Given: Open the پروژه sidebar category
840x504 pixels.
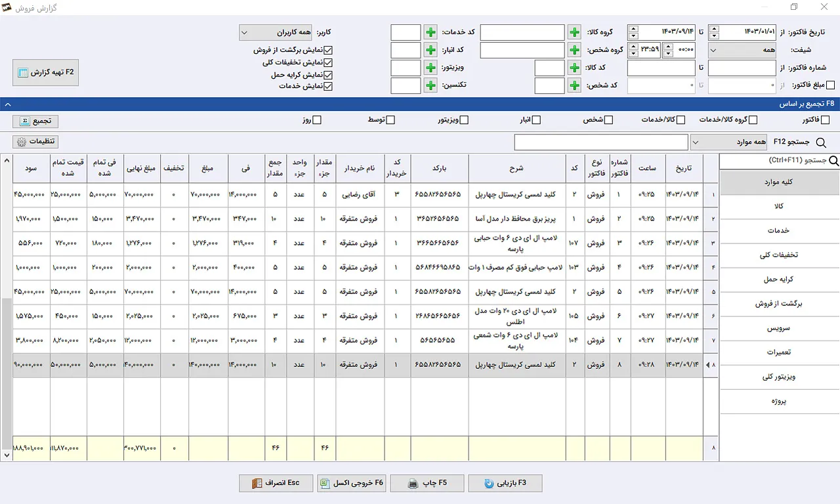Looking at the screenshot, I should (x=780, y=401).
